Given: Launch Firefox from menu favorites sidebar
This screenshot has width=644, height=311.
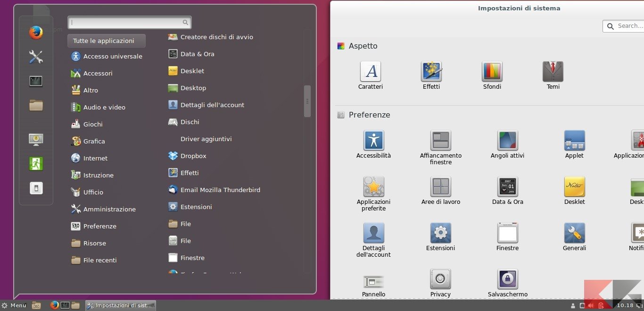Looking at the screenshot, I should [36, 33].
